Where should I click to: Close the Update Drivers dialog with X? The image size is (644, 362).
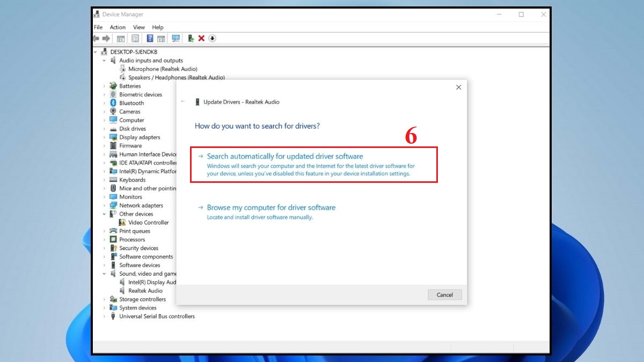pos(458,87)
